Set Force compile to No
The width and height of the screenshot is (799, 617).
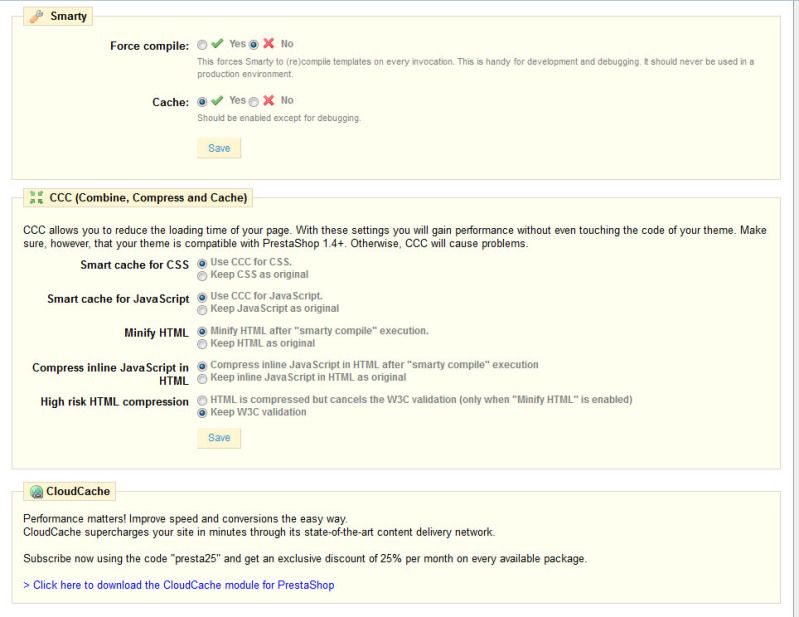[254, 45]
